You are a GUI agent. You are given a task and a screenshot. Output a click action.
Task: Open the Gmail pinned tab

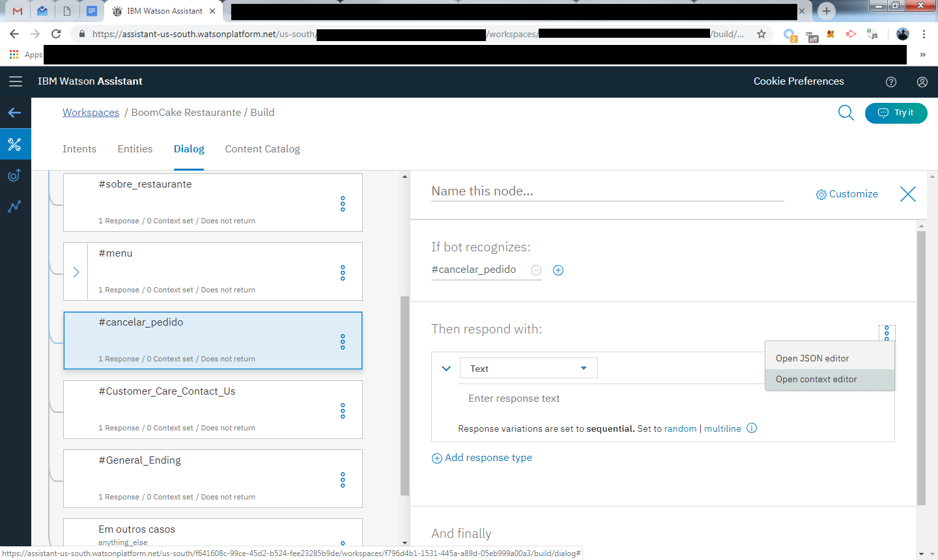pos(18,11)
